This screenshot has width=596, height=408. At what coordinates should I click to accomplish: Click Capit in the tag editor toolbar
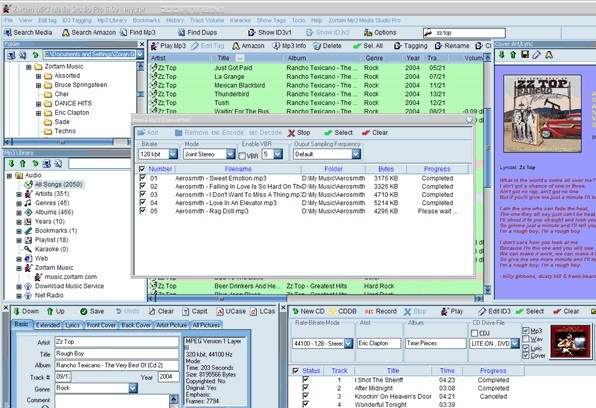[x=195, y=311]
